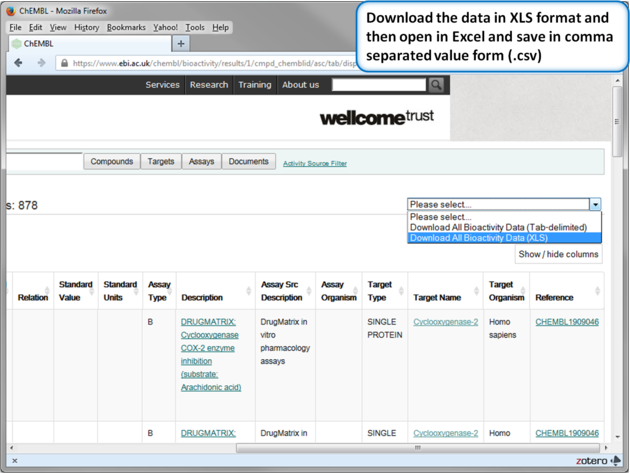Click the magnifier search icon on EBI bar
The width and height of the screenshot is (630, 473).
point(436,85)
